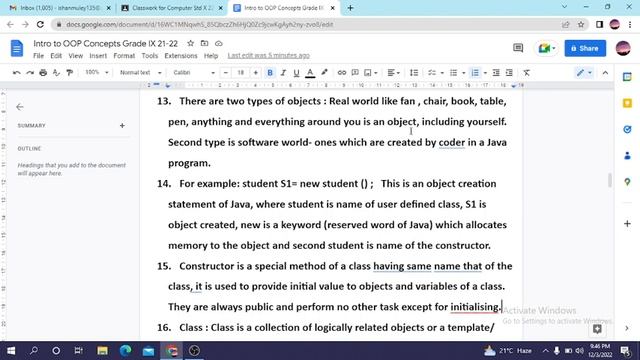The image size is (640, 360).
Task: Open the Extensions menu
Action: point(181,56)
